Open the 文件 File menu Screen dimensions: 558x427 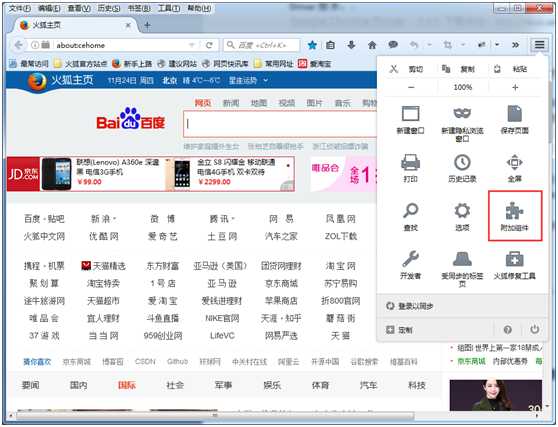pos(19,8)
